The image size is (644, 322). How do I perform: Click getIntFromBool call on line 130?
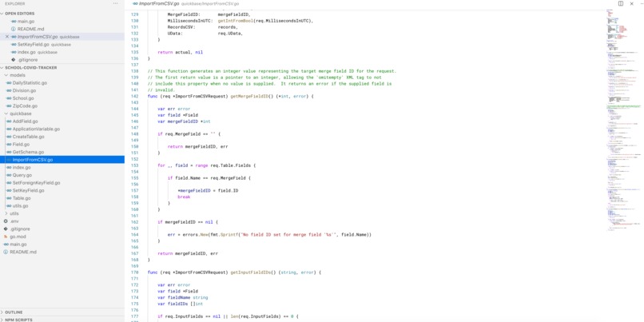(236, 21)
